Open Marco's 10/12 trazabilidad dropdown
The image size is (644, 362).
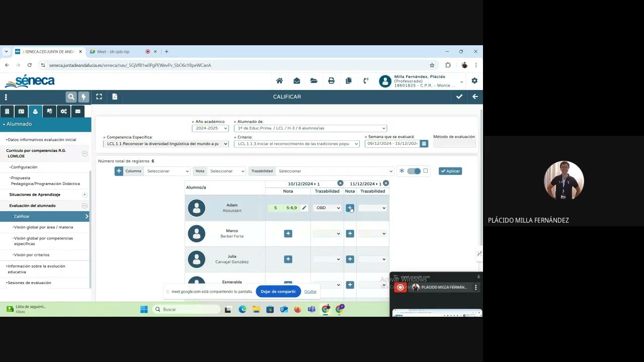pos(327,233)
